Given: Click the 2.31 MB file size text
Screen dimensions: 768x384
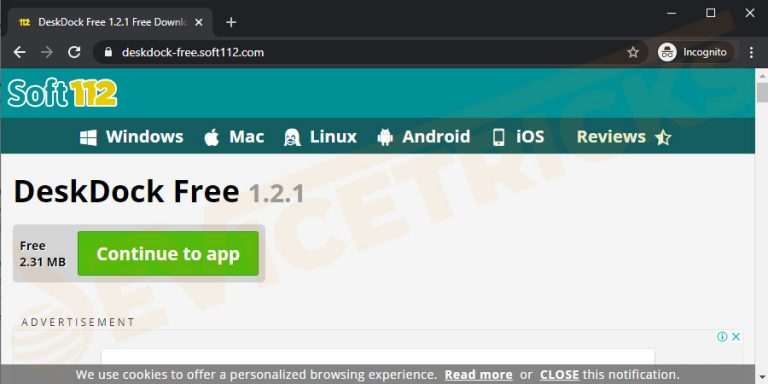Looking at the screenshot, I should coord(43,262).
